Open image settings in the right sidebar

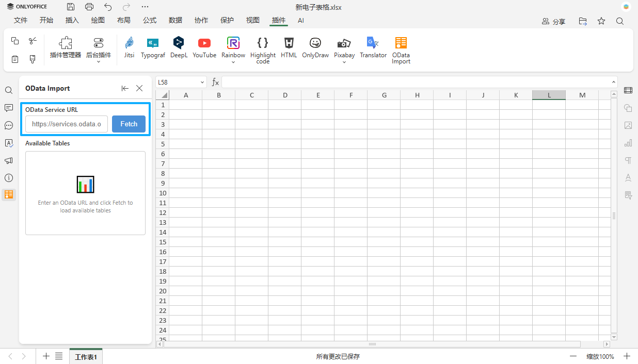[x=628, y=125]
